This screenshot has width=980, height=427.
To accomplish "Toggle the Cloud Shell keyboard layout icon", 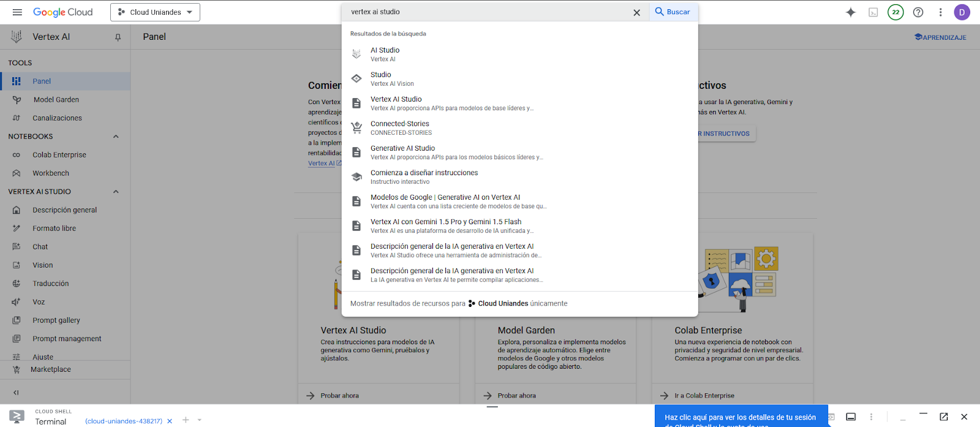I will (851, 417).
